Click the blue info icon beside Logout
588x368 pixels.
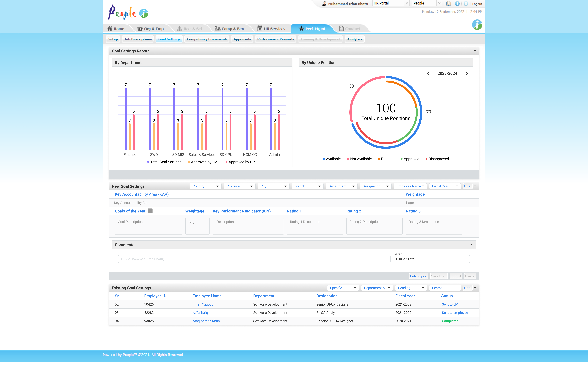tap(457, 4)
